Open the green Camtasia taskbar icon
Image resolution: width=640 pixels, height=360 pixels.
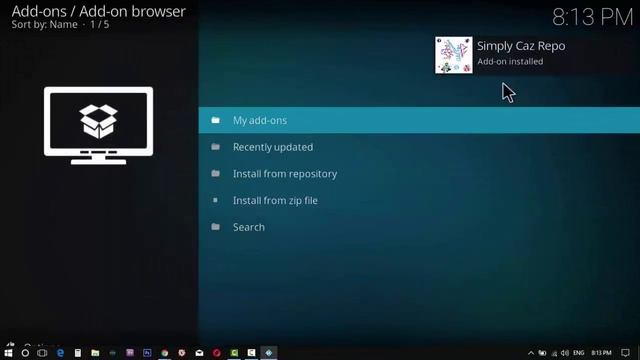click(234, 353)
